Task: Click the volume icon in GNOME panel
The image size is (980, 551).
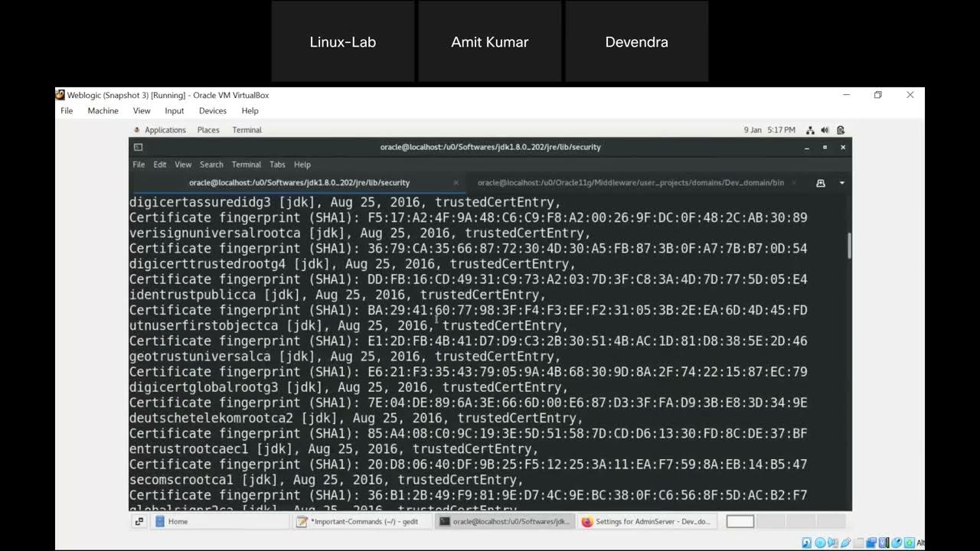Action: [825, 130]
